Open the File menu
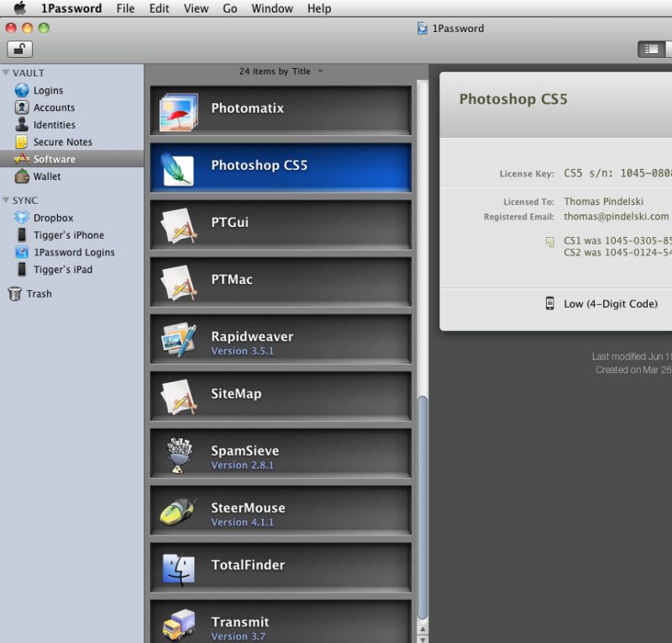Screen dimensions: 672x643 [x=125, y=8]
